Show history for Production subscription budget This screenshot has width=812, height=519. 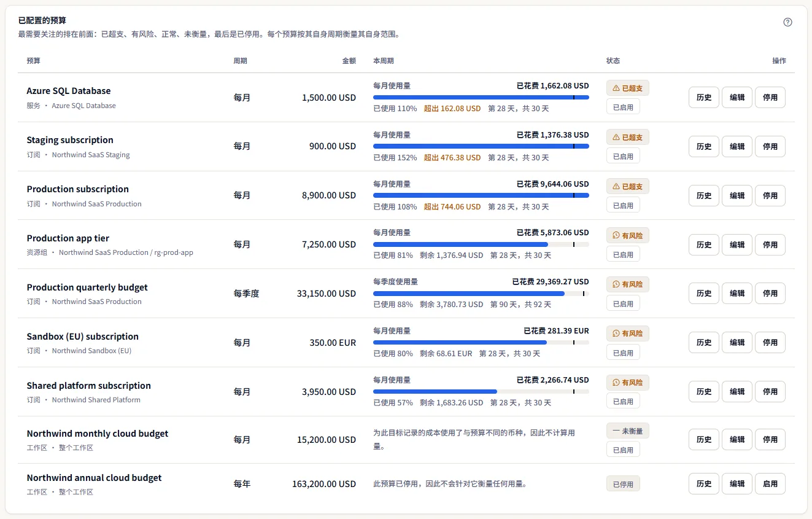(x=704, y=195)
